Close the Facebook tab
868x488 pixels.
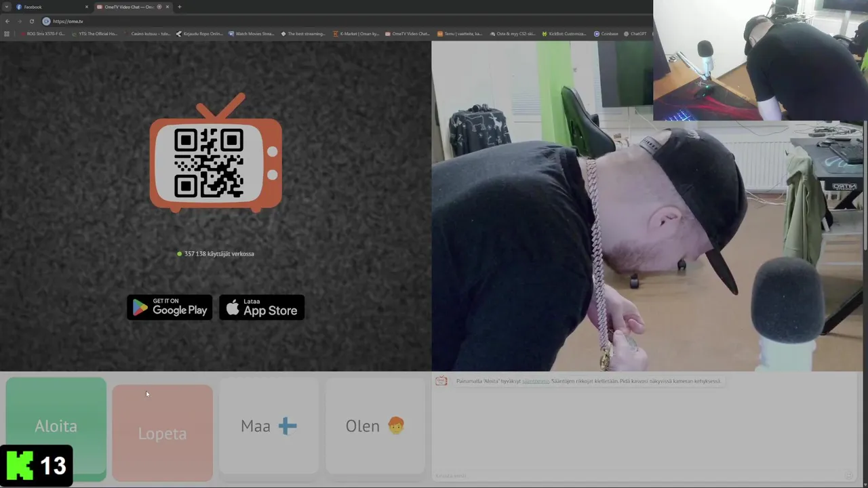(x=86, y=7)
